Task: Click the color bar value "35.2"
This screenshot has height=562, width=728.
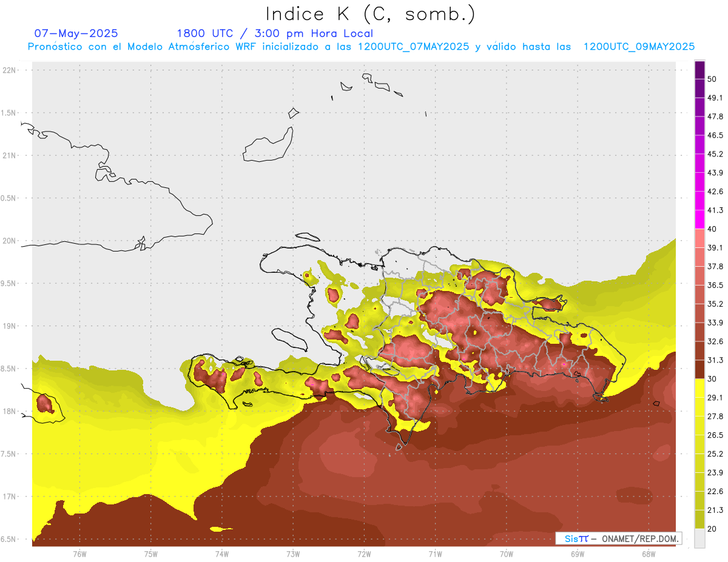Action: [x=715, y=304]
